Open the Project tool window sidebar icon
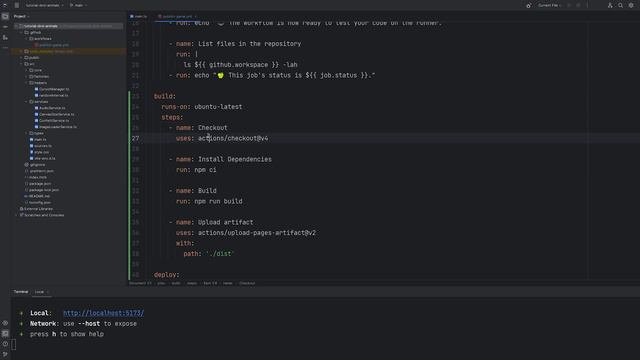The image size is (640, 360). click(5, 16)
